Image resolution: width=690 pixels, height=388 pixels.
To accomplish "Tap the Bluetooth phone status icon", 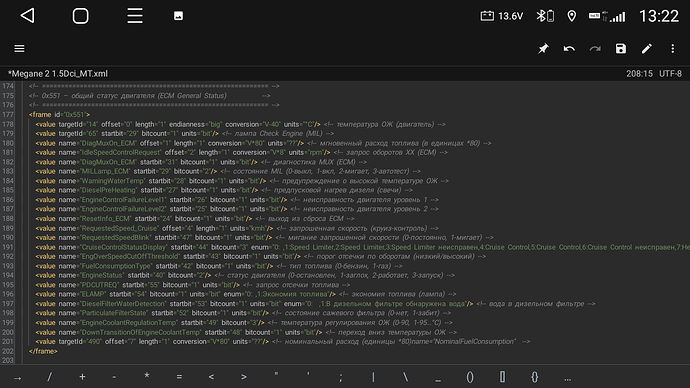I will tap(545, 16).
